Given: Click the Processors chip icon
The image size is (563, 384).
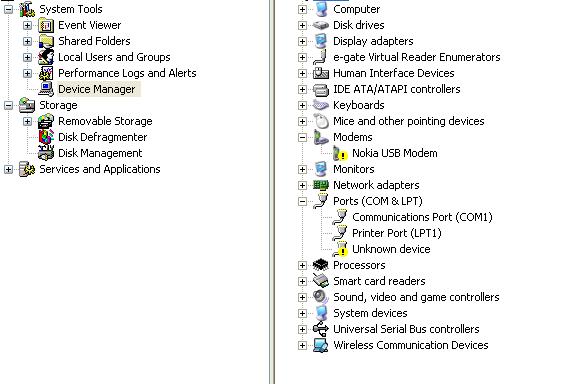Looking at the screenshot, I should point(321,265).
